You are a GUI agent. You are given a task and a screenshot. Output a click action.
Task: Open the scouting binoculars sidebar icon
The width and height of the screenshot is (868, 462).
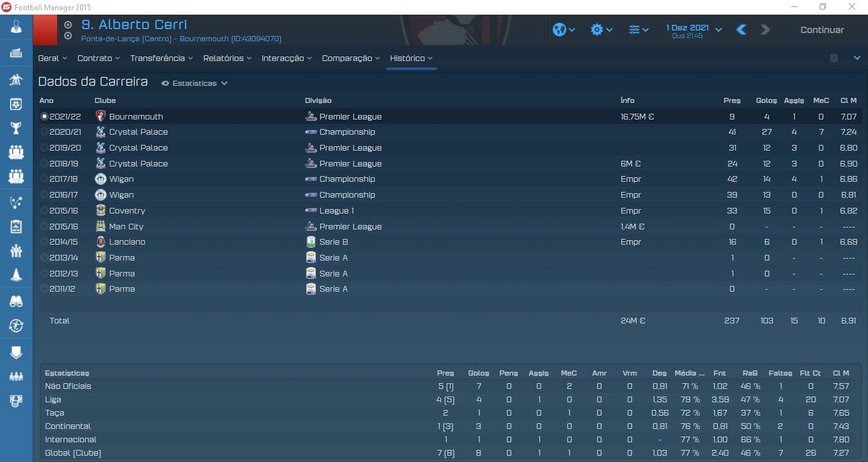[17, 302]
